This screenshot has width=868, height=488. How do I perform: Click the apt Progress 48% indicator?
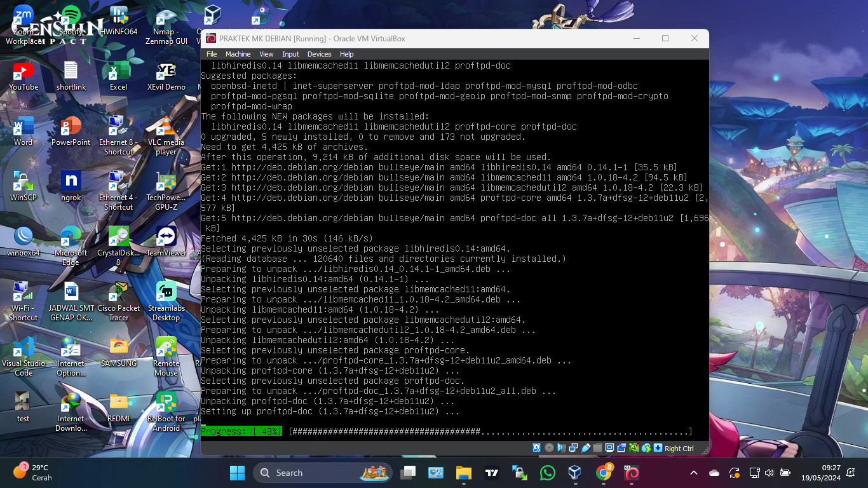(x=241, y=431)
